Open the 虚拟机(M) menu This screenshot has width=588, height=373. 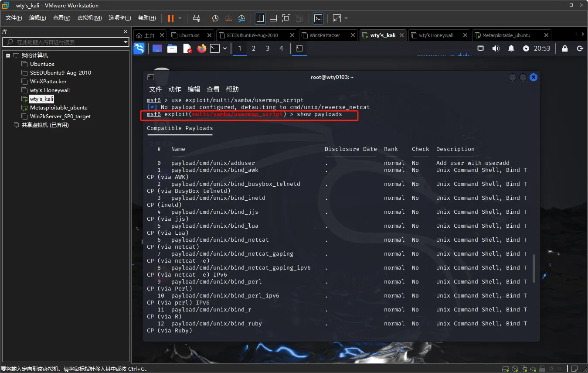click(89, 18)
